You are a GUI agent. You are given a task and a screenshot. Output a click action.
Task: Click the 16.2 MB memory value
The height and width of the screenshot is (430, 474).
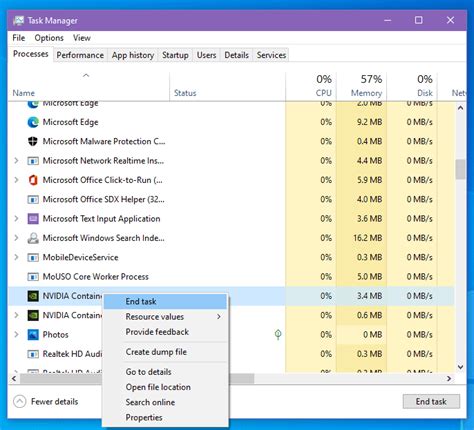[368, 238]
